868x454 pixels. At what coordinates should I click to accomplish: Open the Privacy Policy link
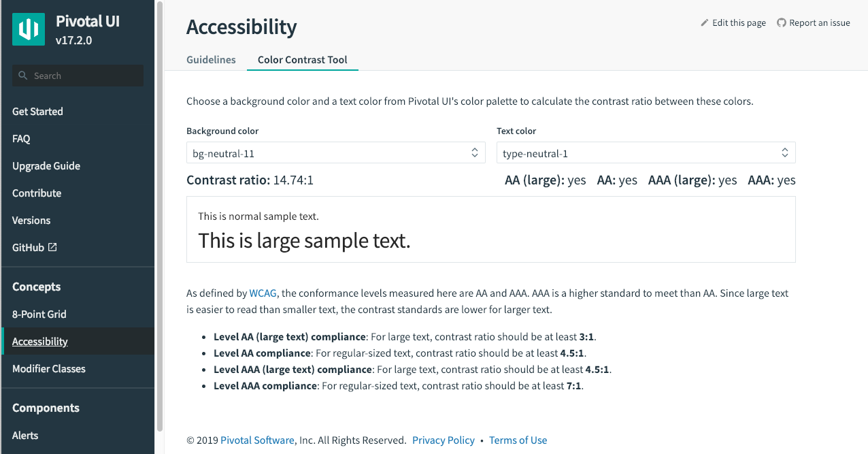(x=444, y=440)
